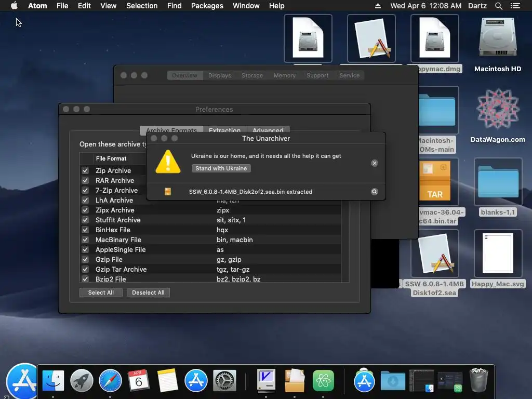Open Memory tab in About This Mac
Image resolution: width=532 pixels, height=399 pixels.
tap(285, 75)
